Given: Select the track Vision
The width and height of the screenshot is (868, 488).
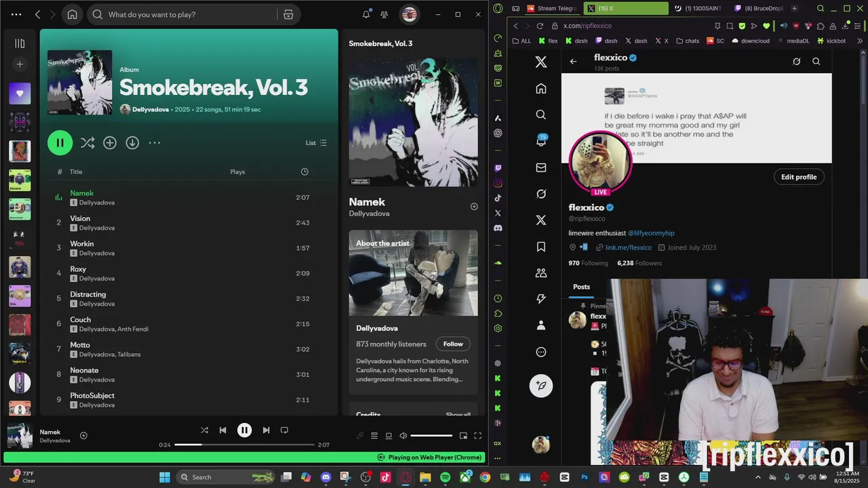Looking at the screenshot, I should coord(80,218).
